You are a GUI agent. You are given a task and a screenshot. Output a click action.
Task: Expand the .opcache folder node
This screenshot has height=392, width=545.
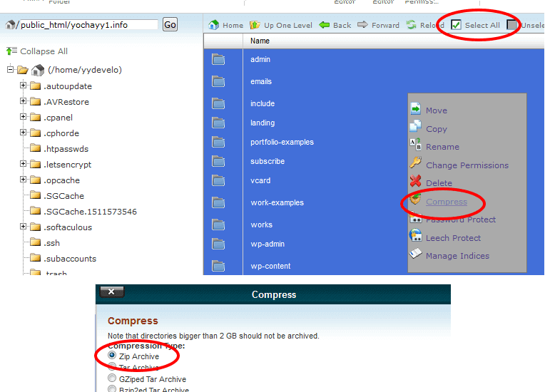tap(23, 180)
